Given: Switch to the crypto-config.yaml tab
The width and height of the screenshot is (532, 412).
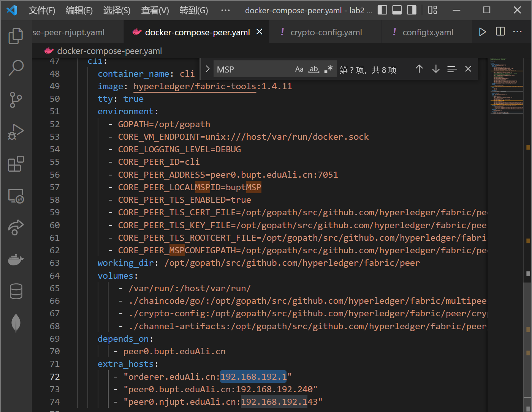Looking at the screenshot, I should point(326,32).
